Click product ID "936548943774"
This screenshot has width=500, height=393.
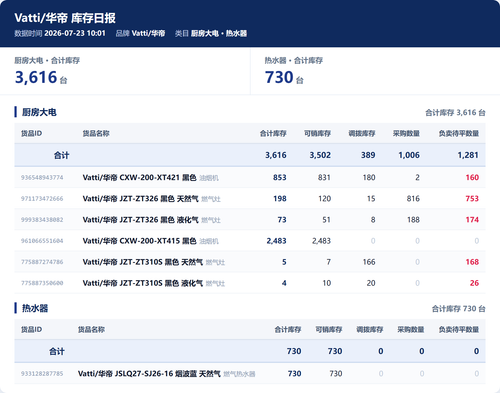[42, 178]
